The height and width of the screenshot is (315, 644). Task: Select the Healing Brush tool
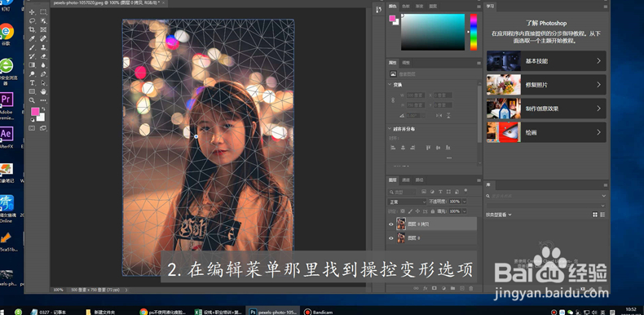tap(43, 38)
